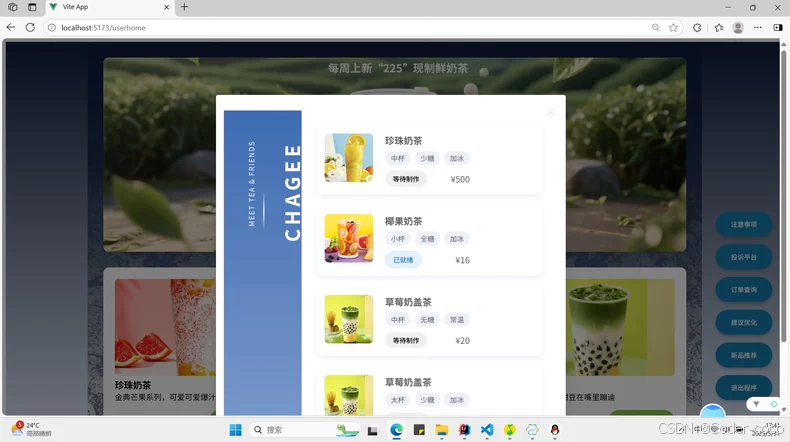The height and width of the screenshot is (442, 790).
Task: Open the Windows Start menu
Action: (x=235, y=430)
